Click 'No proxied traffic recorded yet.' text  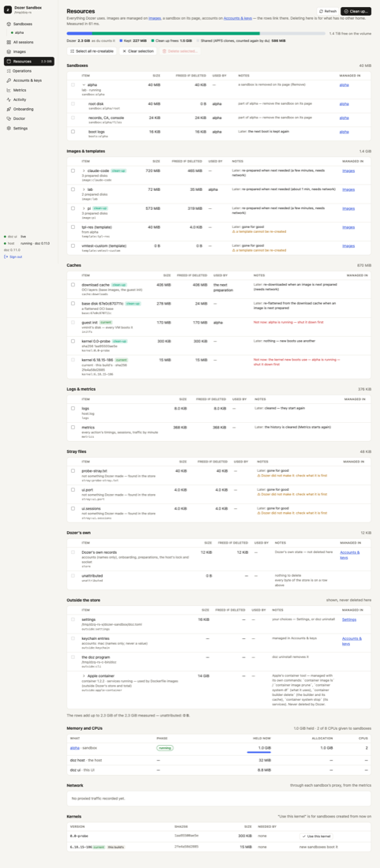point(98,799)
